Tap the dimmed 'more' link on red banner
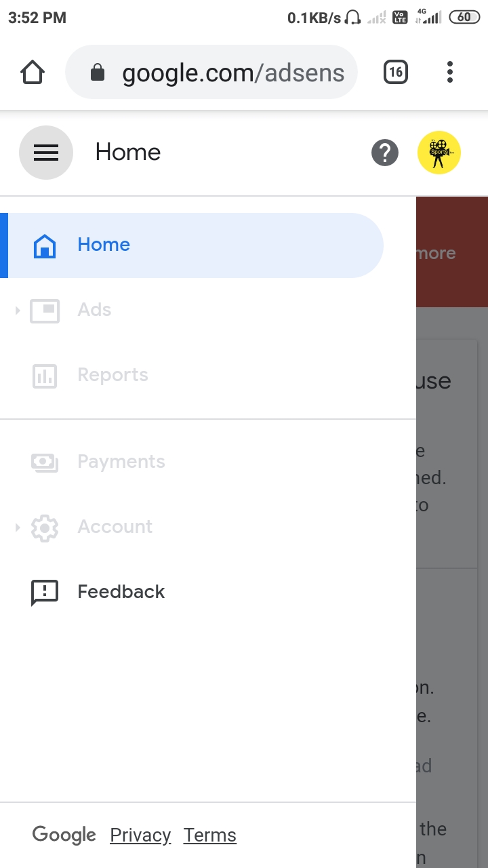Screen dimensions: 488x868 pyautogui.click(x=436, y=254)
